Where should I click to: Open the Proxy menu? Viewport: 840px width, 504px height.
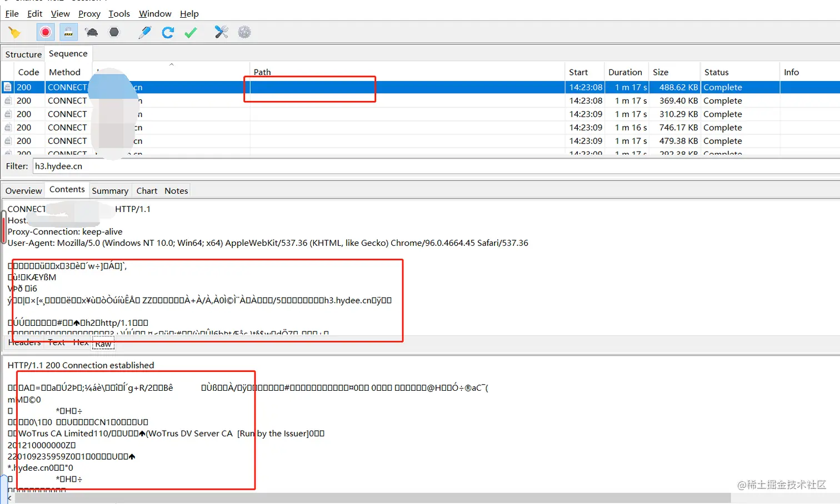[x=89, y=13]
